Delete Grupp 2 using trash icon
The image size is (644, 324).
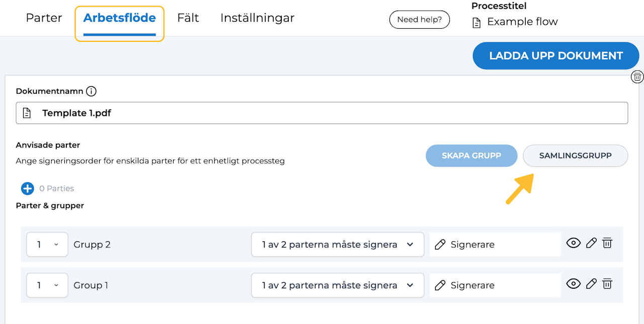tap(607, 243)
